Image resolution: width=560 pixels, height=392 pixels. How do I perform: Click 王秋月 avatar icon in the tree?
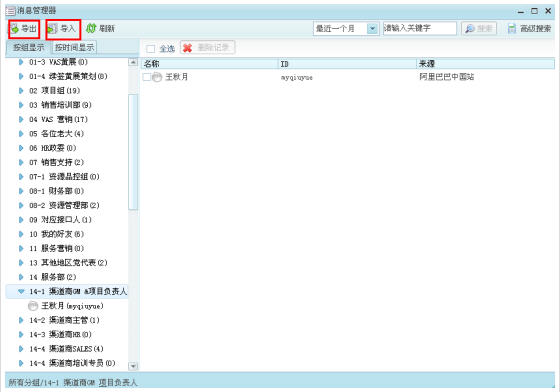[33, 306]
